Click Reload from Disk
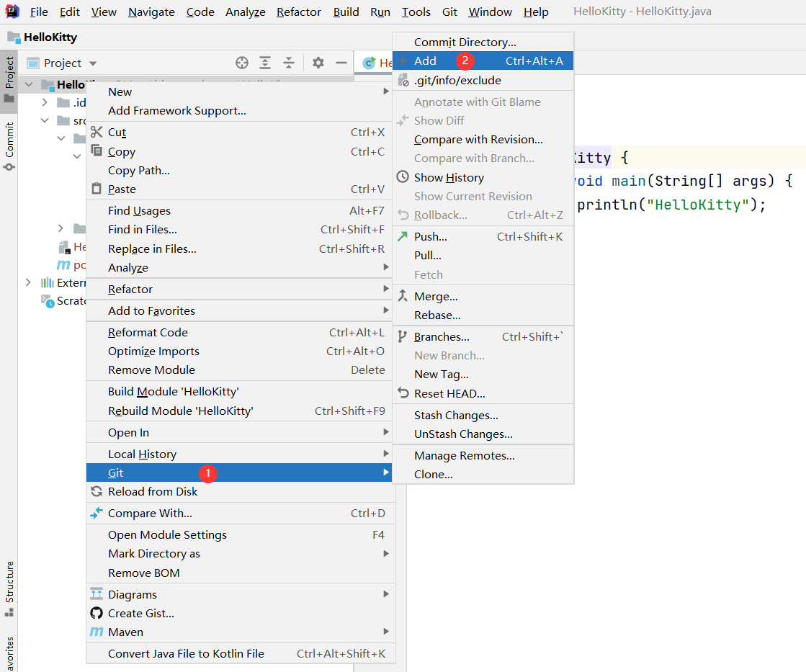This screenshot has height=672, width=806. 241,491
